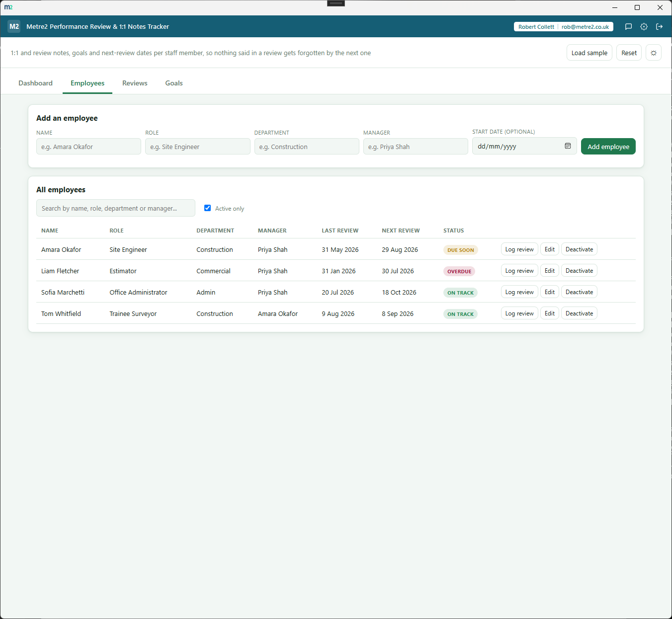
Task: Open the calendar picker in start date field
Action: (x=568, y=146)
